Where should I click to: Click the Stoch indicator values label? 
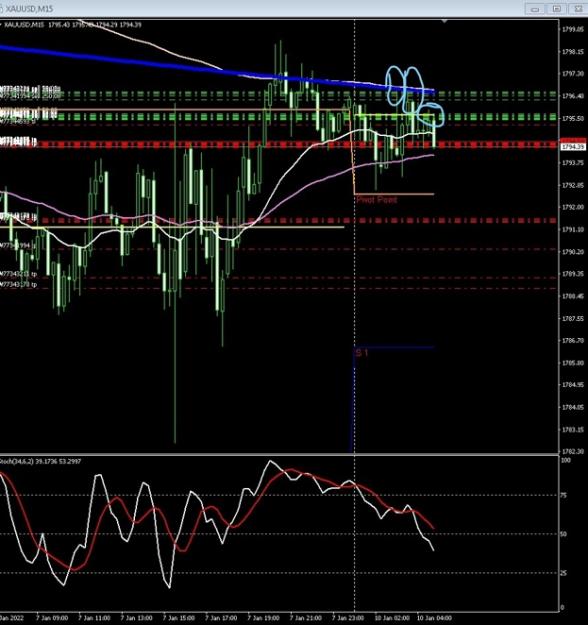[x=40, y=461]
